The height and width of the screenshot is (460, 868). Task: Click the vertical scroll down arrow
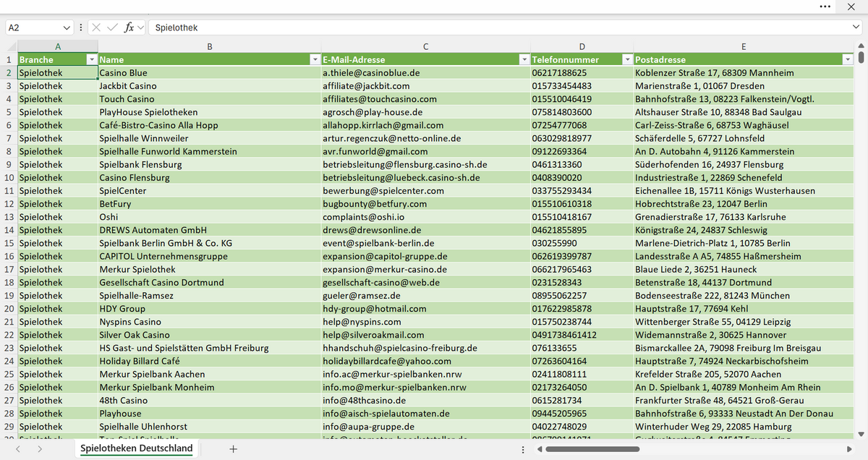point(861,434)
